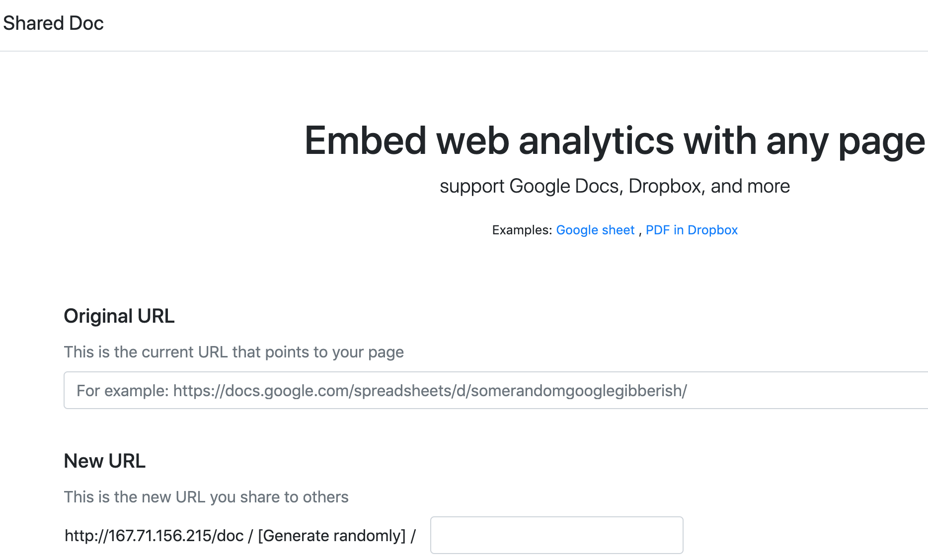The height and width of the screenshot is (560, 928).
Task: Click the 'new URL you share' description
Action: [206, 497]
